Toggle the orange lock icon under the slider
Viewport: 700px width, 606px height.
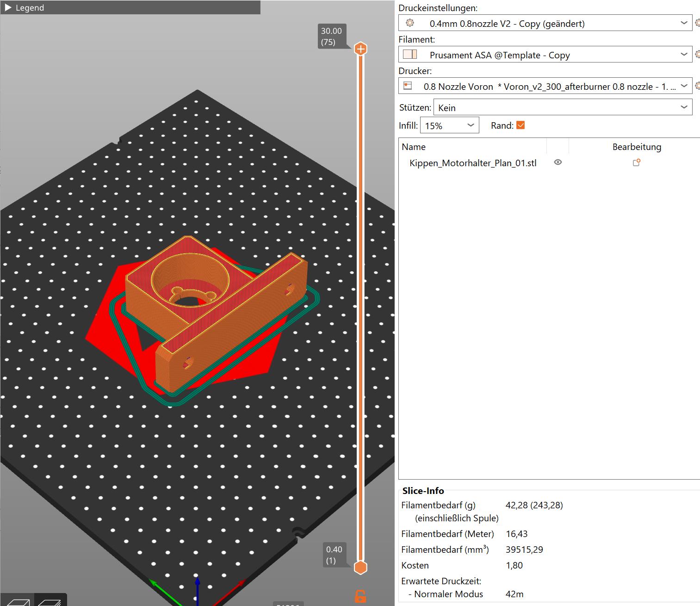coord(360,596)
